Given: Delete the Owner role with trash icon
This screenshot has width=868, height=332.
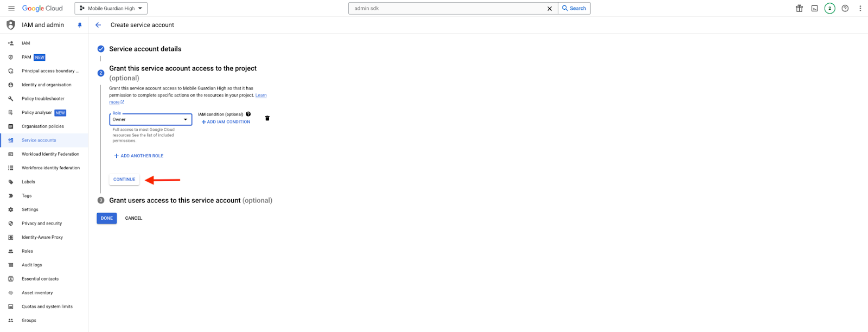Looking at the screenshot, I should click(267, 118).
